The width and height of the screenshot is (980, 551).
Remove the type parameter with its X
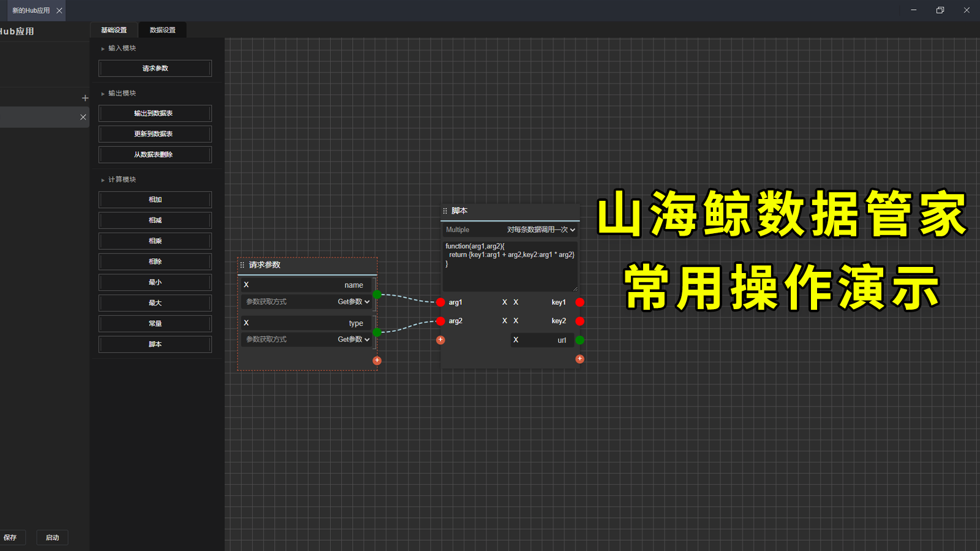[246, 323]
